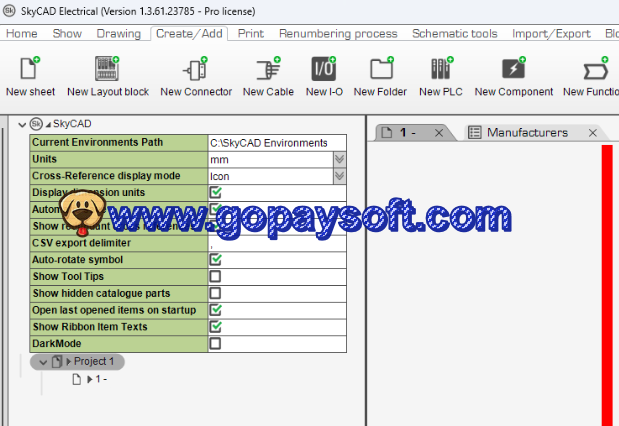Switch to the Manufacturers tab
The height and width of the screenshot is (426, 619).
(526, 132)
